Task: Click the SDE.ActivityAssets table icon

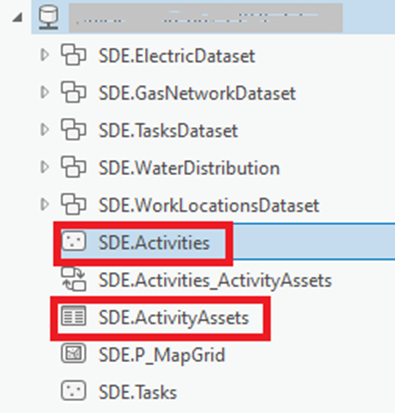Action: pyautogui.click(x=74, y=316)
